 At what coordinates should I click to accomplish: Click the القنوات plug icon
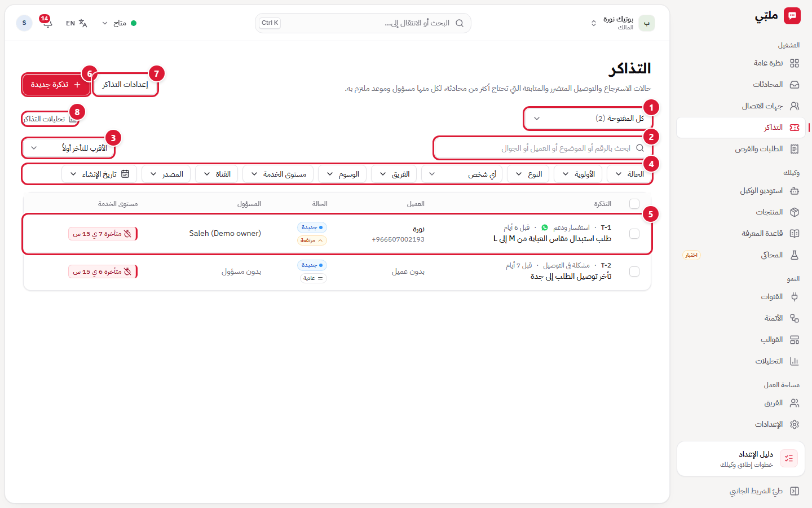tap(795, 297)
